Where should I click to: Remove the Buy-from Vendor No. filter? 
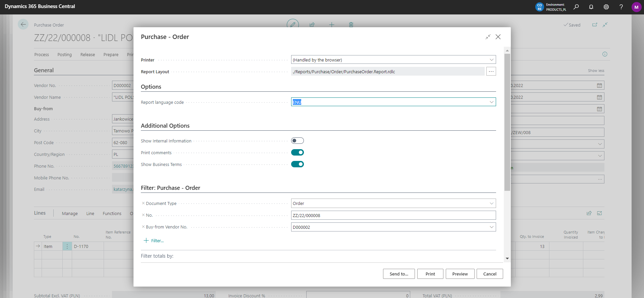click(143, 227)
